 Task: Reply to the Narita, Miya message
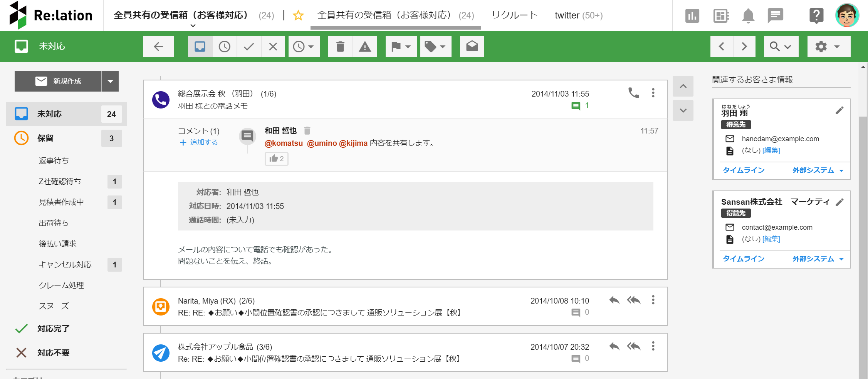(614, 300)
